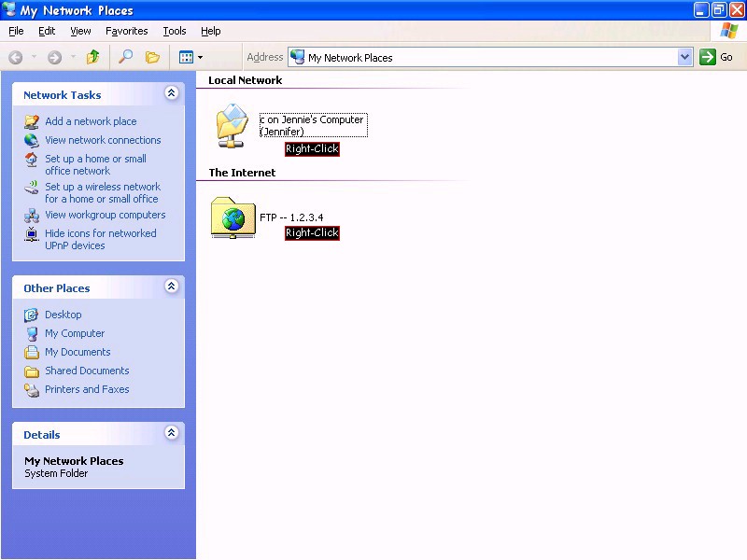The image size is (747, 560).
Task: Select the 'FTP -- 1.2.3.4' label
Action: (x=291, y=217)
